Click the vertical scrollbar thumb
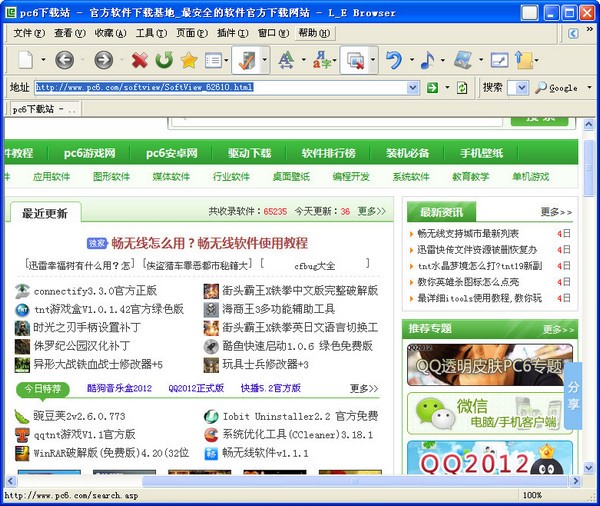 pyautogui.click(x=589, y=167)
